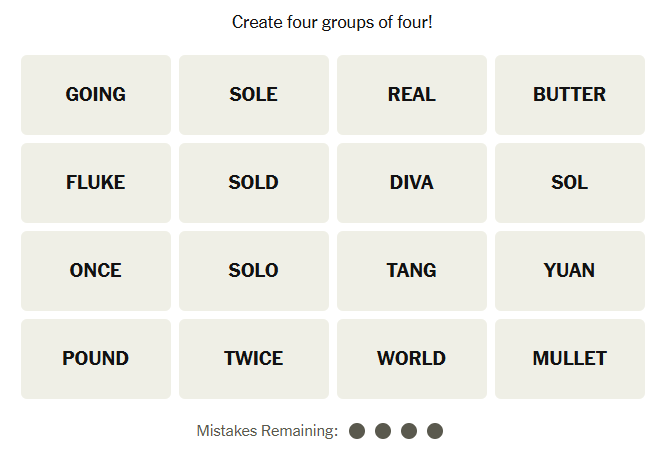
Task: Pick the WORLD word tile
Action: 412,359
